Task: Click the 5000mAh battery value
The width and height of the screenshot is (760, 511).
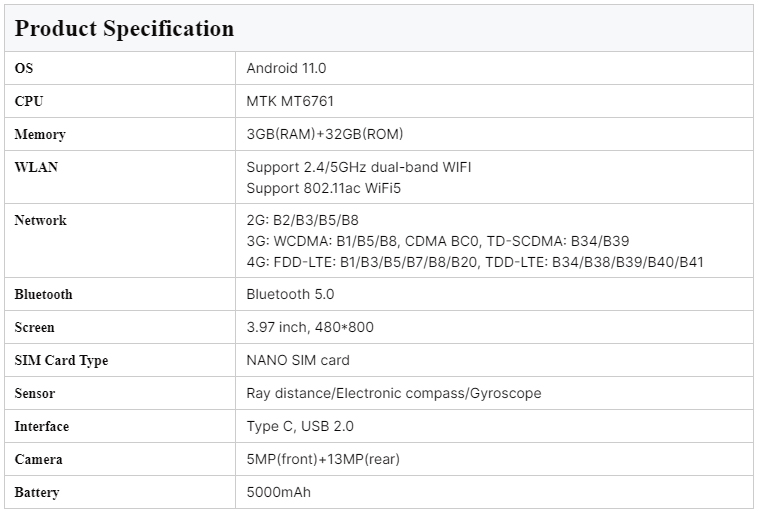Action: [x=279, y=492]
